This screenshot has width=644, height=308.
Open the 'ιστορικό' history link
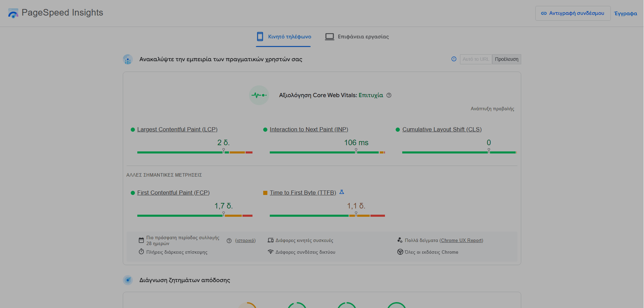point(245,241)
